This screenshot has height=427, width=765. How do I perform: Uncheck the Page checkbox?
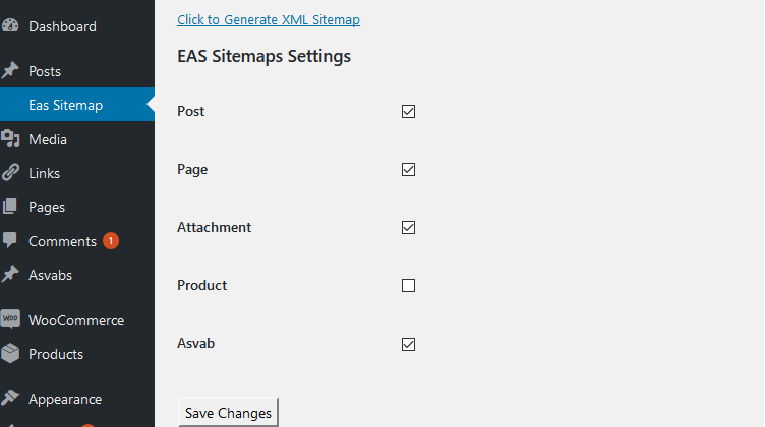(408, 170)
